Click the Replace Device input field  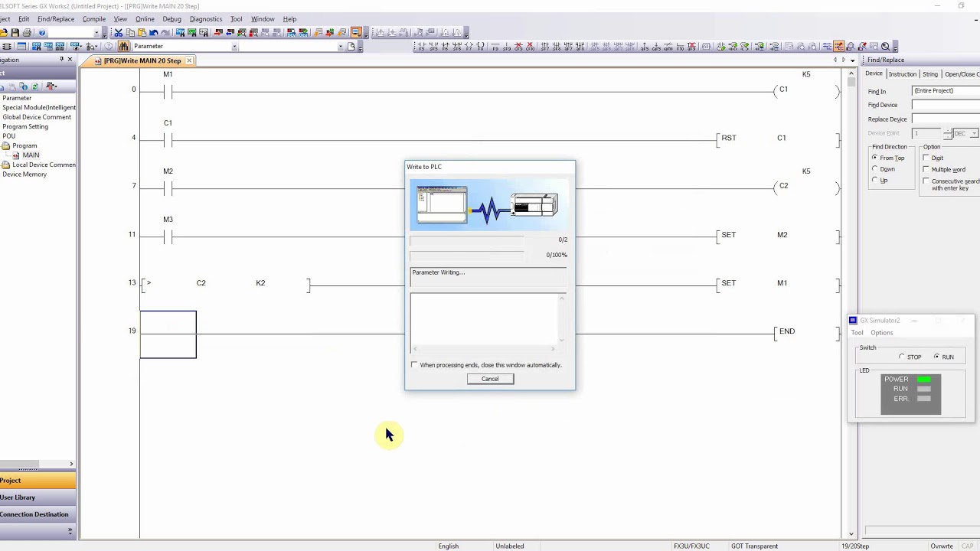click(946, 119)
